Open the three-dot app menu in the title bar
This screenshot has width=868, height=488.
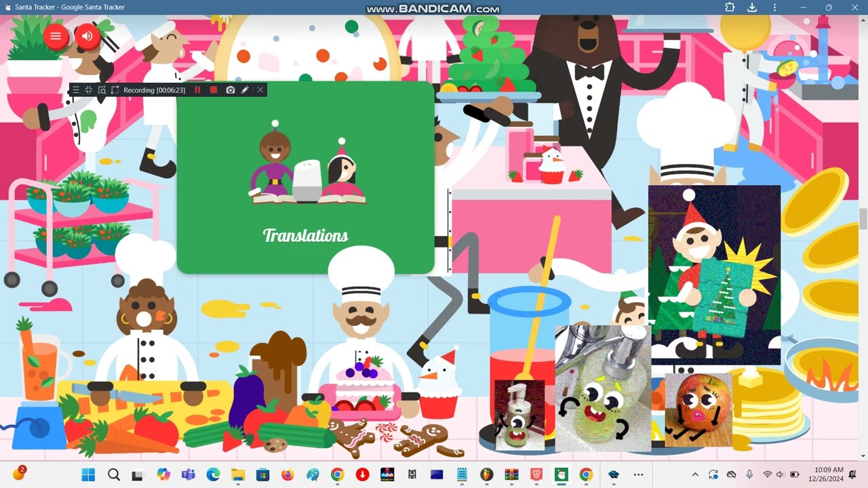(774, 7)
